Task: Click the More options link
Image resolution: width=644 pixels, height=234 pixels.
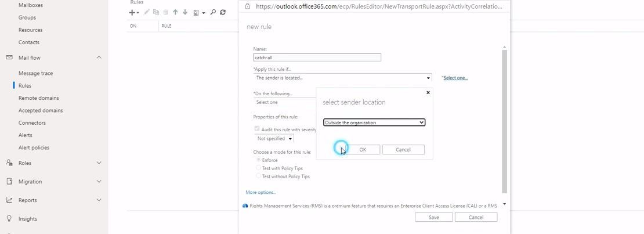Action: (261, 192)
